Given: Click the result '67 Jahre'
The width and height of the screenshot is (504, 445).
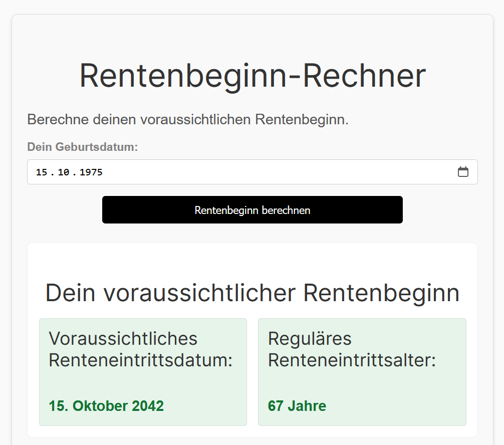Looking at the screenshot, I should (x=297, y=406).
